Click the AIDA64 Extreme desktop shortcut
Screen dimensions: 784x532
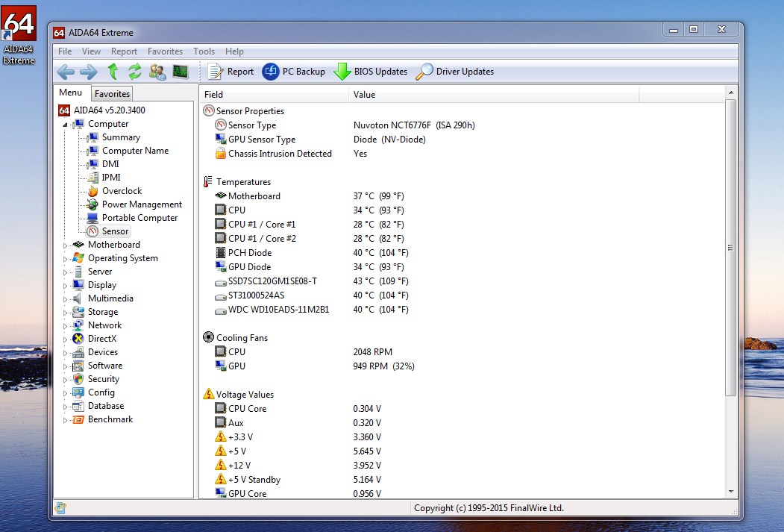(19, 35)
